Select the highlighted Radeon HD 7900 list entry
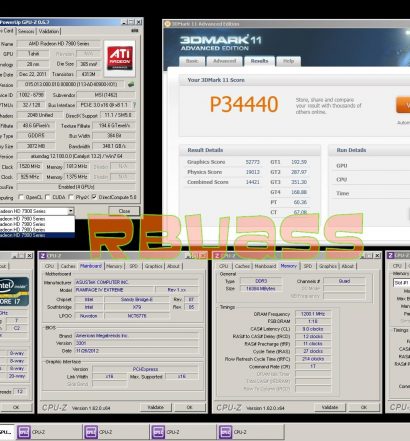 (x=37, y=235)
